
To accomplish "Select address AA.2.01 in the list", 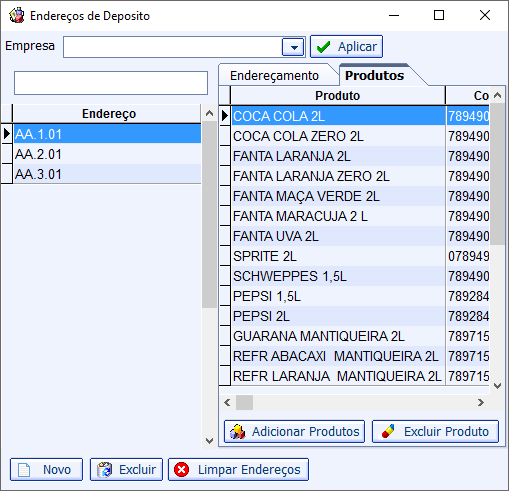I will 107,154.
